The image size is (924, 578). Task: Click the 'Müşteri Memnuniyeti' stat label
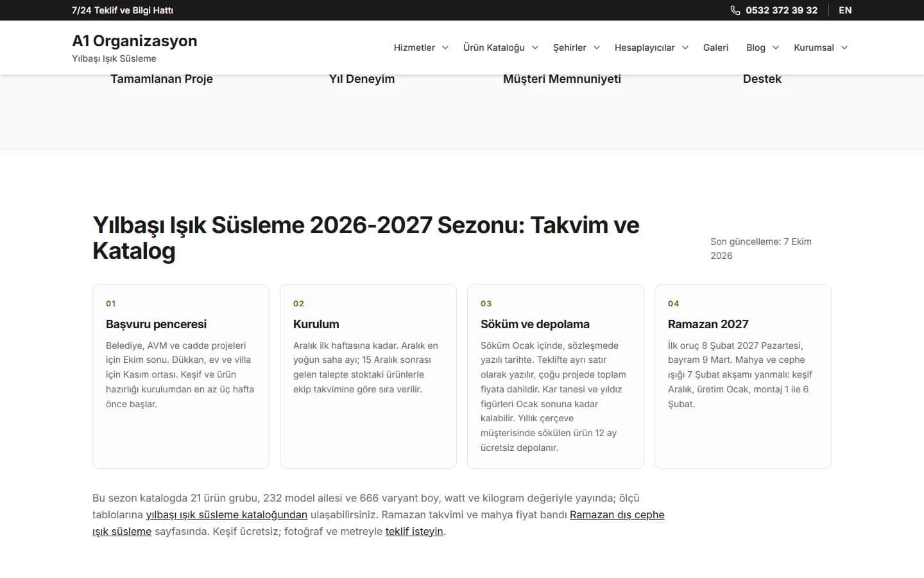coord(562,79)
